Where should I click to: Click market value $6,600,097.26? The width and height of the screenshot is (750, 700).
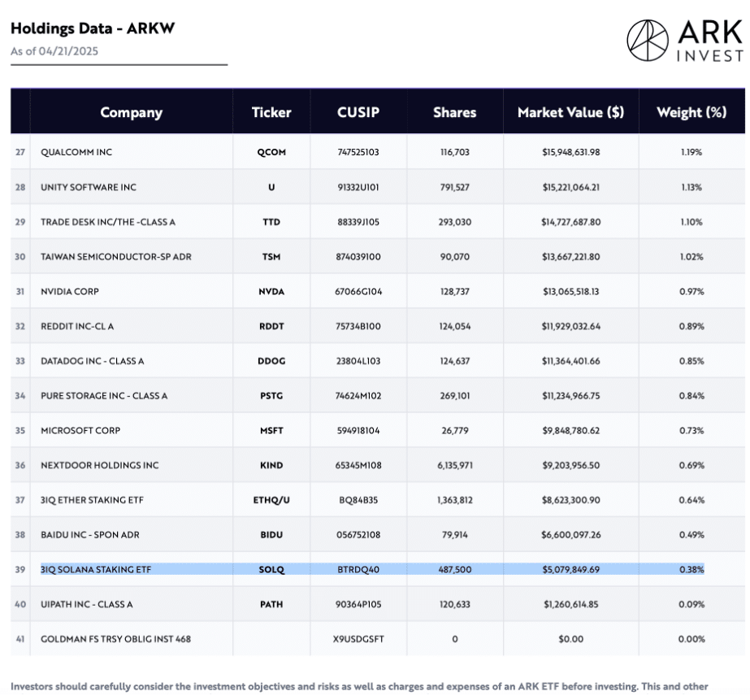pyautogui.click(x=570, y=535)
